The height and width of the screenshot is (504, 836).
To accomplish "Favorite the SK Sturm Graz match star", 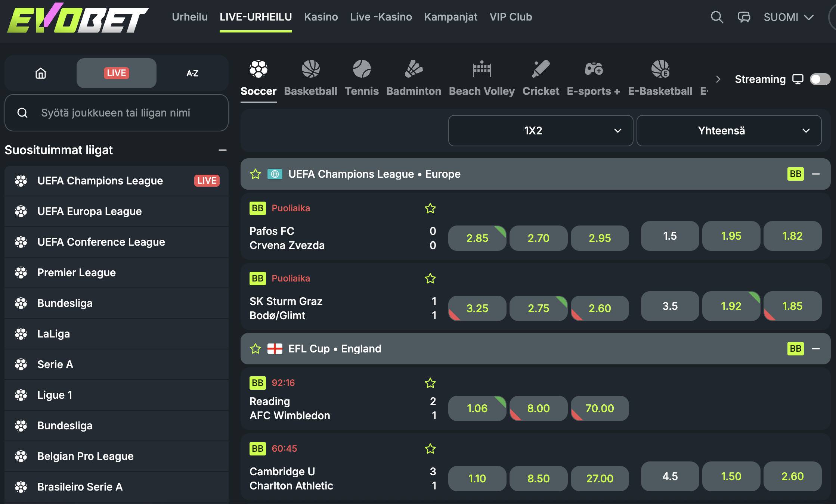I will (x=430, y=279).
